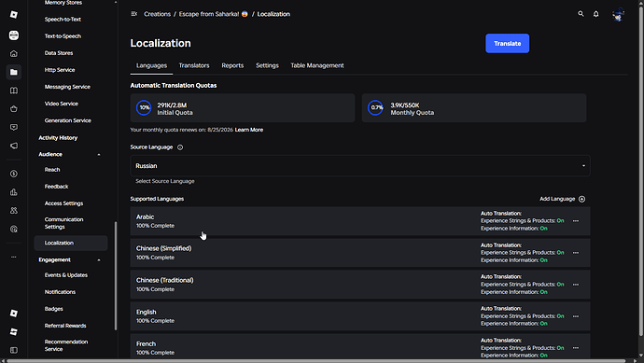Open options menu for Chinese (Simplified) row
Screen dimensions: 644x363
576,253
